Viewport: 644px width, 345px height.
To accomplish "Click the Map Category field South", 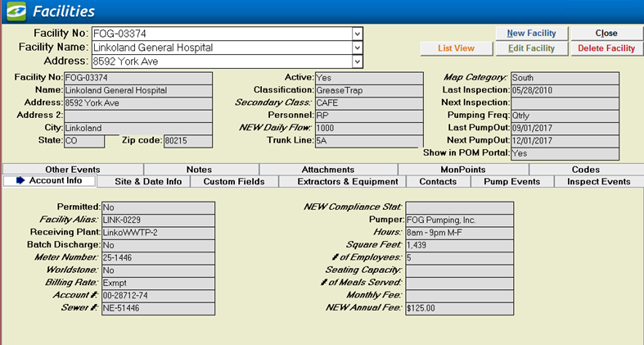I will (565, 78).
